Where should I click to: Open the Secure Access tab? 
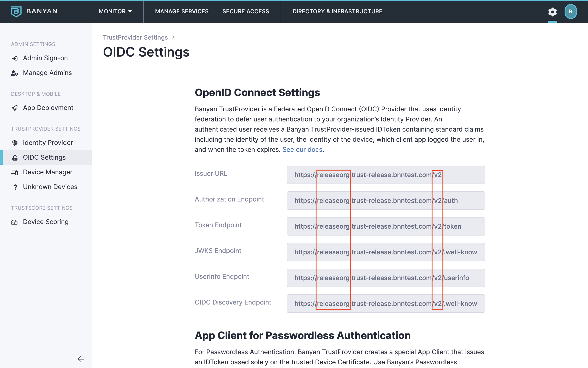pos(246,11)
